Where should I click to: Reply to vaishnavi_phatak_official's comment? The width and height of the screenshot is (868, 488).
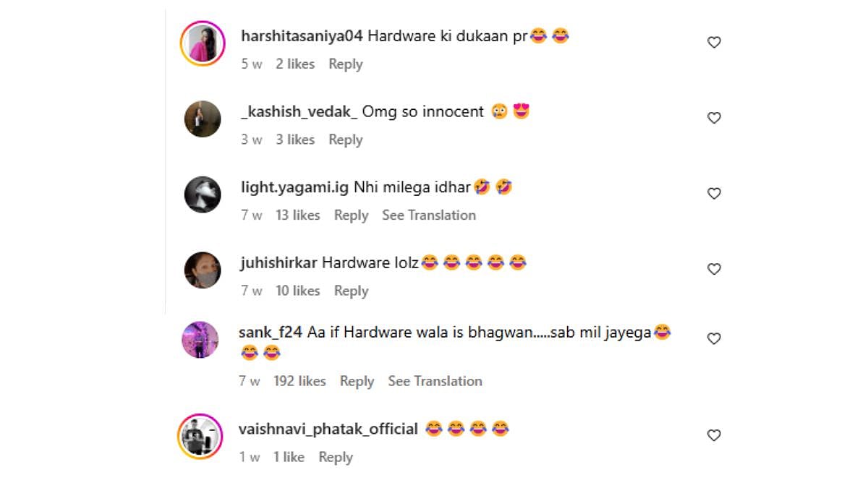pyautogui.click(x=336, y=457)
